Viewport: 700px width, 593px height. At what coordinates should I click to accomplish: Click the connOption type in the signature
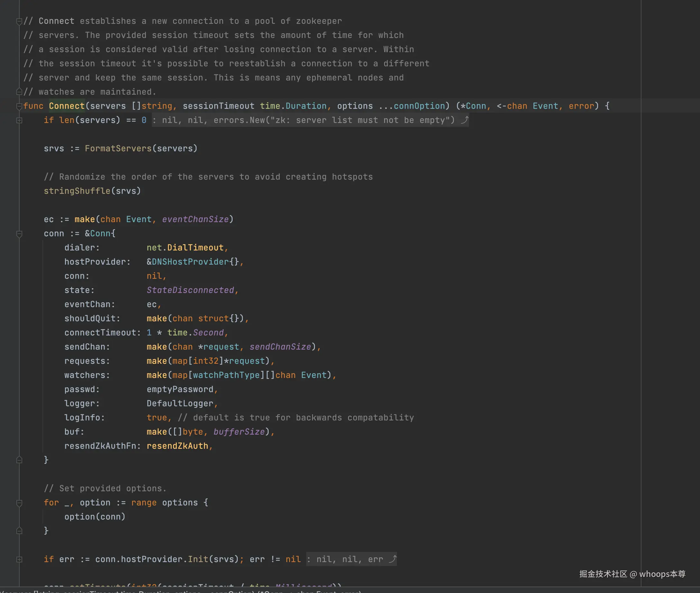[x=419, y=106]
